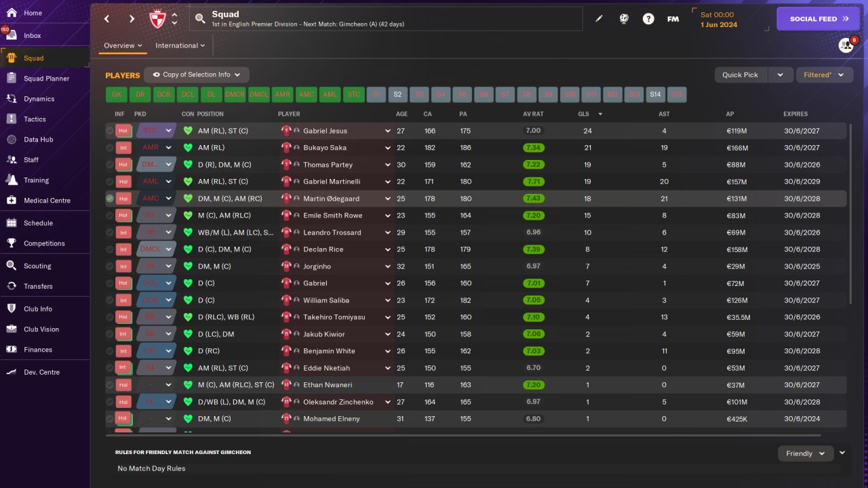Open the help question mark icon
Viewport: 868px width, 488px height.
click(x=648, y=19)
